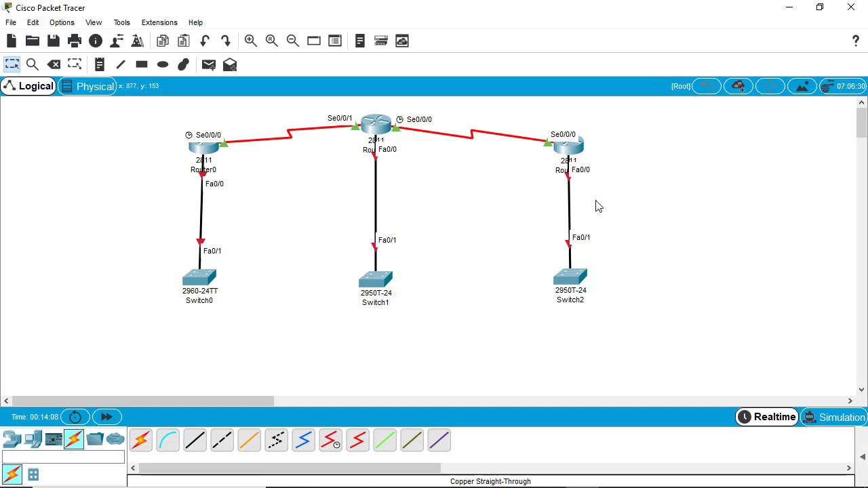This screenshot has width=868, height=488.
Task: Open the Drawing Palette window icon
Action: [x=314, y=41]
